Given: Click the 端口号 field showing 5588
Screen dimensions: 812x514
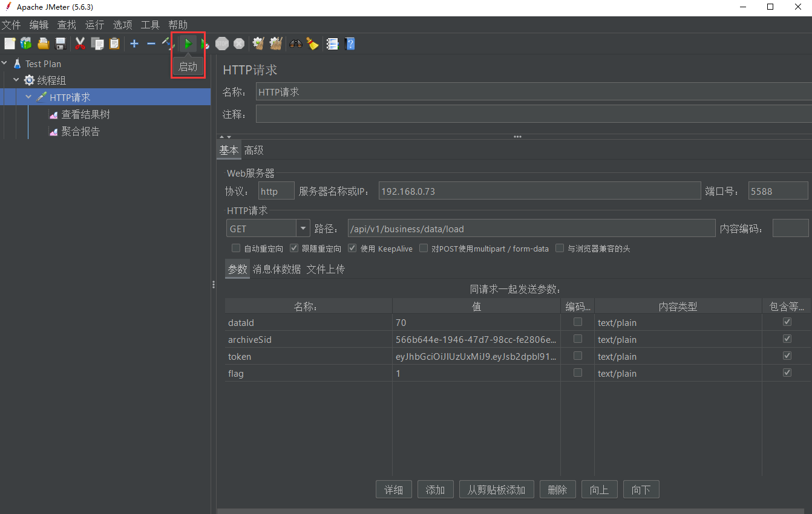Looking at the screenshot, I should 778,191.
